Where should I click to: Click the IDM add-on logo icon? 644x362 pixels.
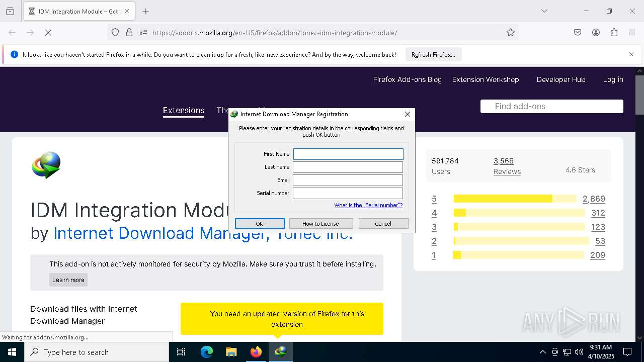[46, 165]
